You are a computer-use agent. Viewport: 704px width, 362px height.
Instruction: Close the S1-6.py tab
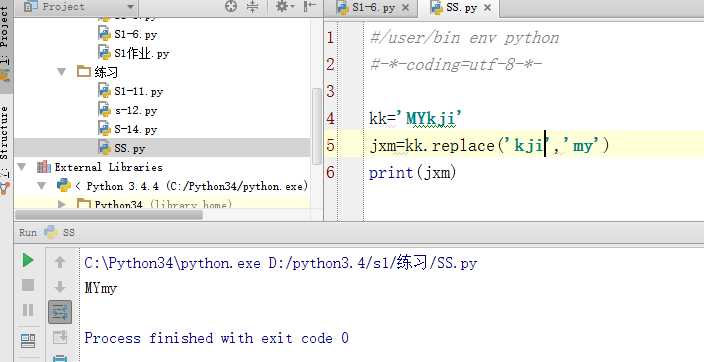click(405, 8)
